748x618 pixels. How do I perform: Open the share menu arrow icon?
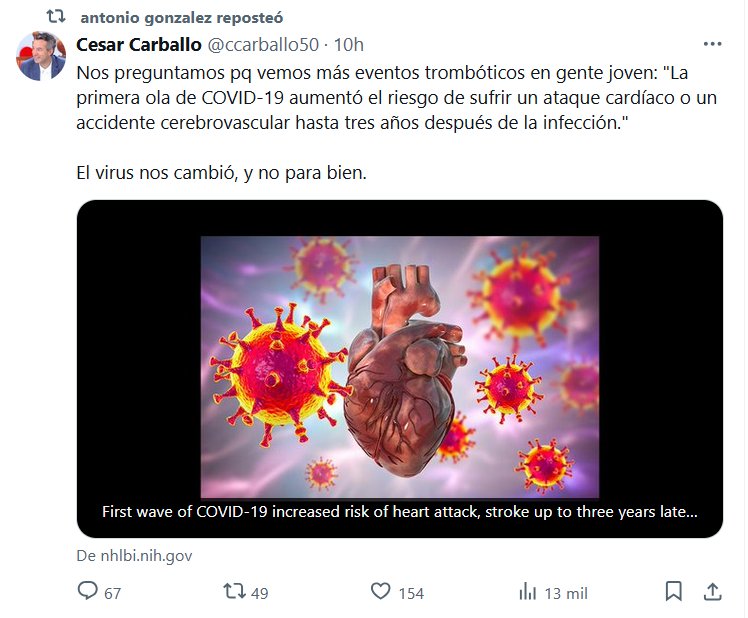(712, 592)
